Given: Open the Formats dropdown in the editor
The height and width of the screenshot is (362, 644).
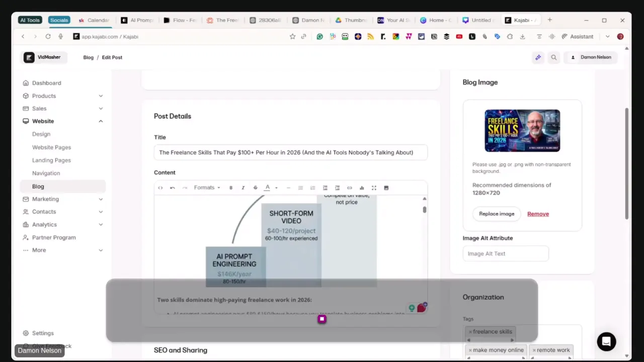Looking at the screenshot, I should pos(206,188).
